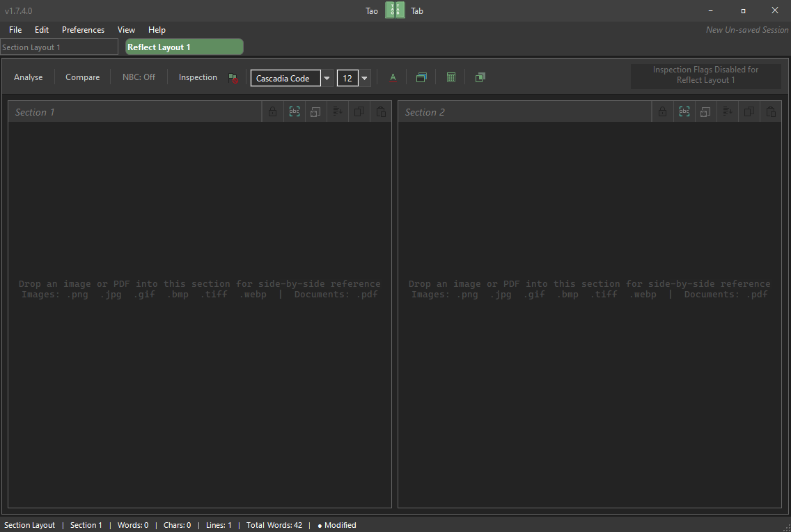The image size is (791, 532).
Task: Open the font color tool
Action: tap(393, 78)
